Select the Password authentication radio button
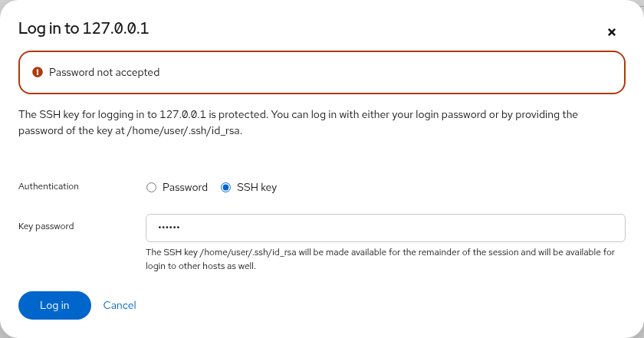Image resolution: width=644 pixels, height=338 pixels. 151,188
